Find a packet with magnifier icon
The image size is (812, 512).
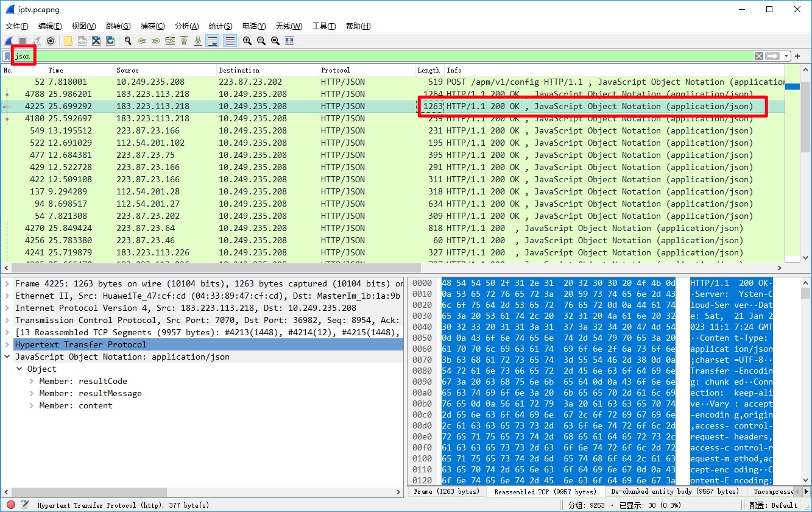[128, 41]
